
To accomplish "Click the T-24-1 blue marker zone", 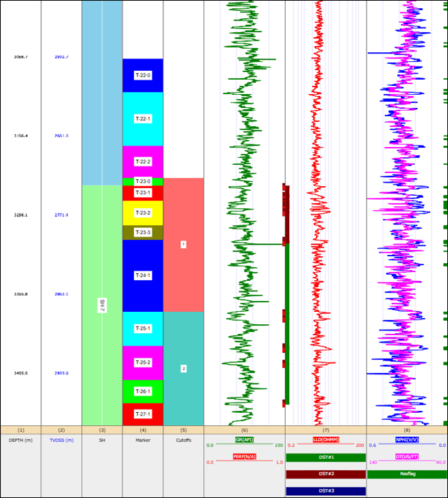I will [x=143, y=275].
